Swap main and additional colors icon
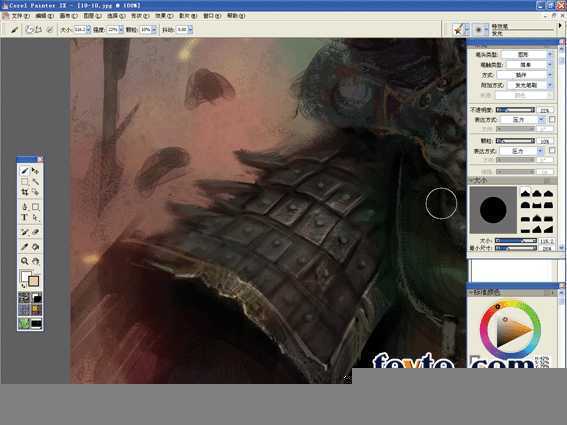567x425 pixels. point(23,286)
